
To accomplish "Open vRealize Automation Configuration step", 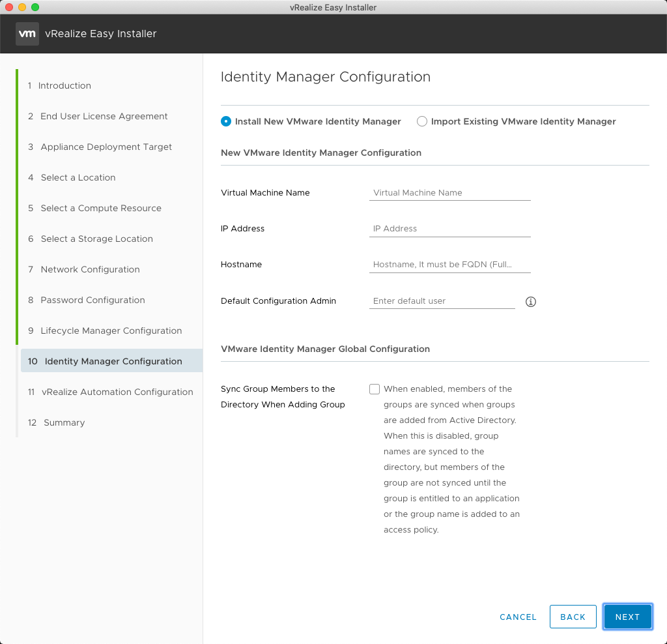I will point(110,392).
